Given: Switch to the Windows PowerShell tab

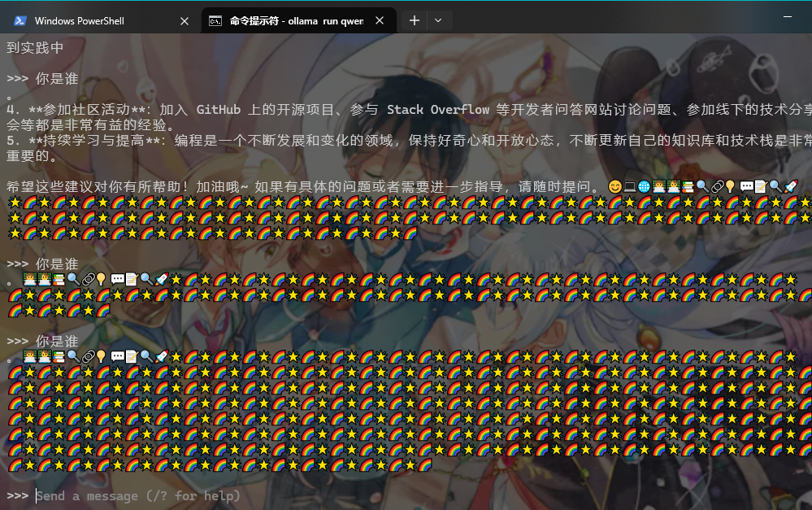Looking at the screenshot, I should (x=101, y=20).
